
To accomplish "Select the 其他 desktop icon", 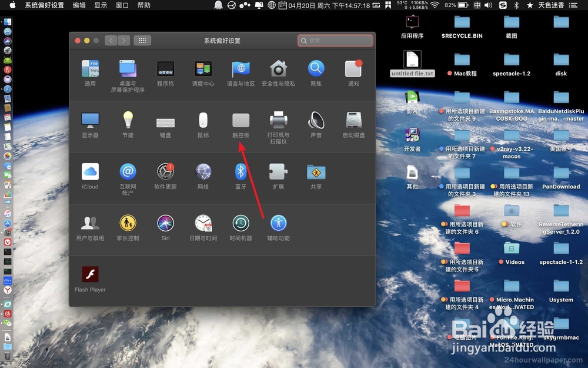I will pyautogui.click(x=412, y=178).
